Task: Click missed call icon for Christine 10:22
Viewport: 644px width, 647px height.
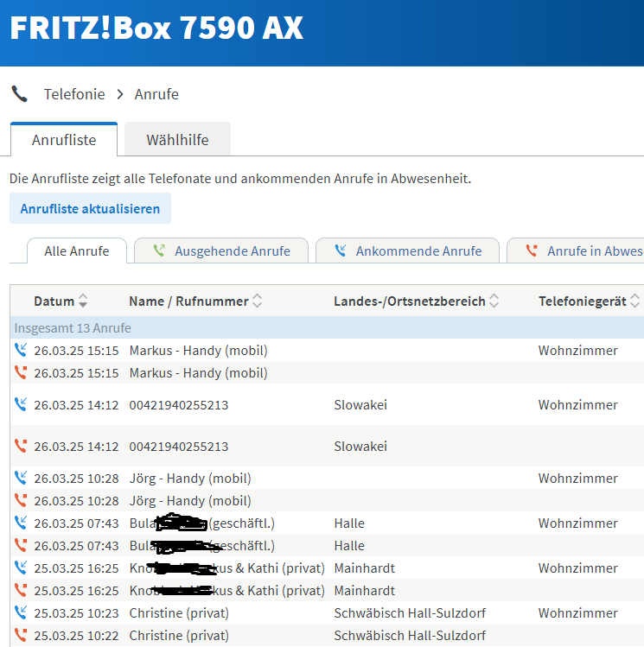Action: (21, 635)
